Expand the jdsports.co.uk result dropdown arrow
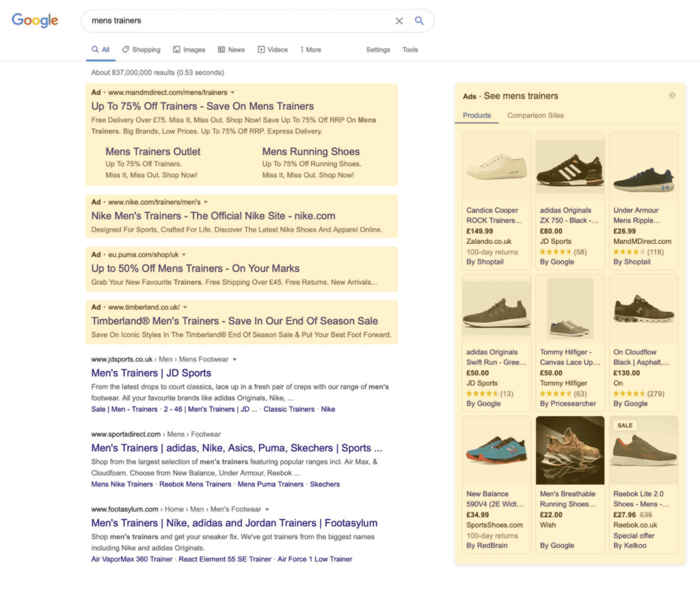Image resolution: width=700 pixels, height=593 pixels. (x=235, y=359)
